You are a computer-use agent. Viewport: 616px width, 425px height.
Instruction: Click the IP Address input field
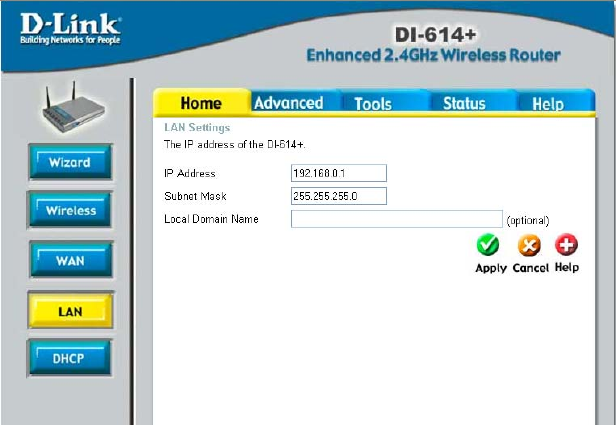tap(339, 173)
